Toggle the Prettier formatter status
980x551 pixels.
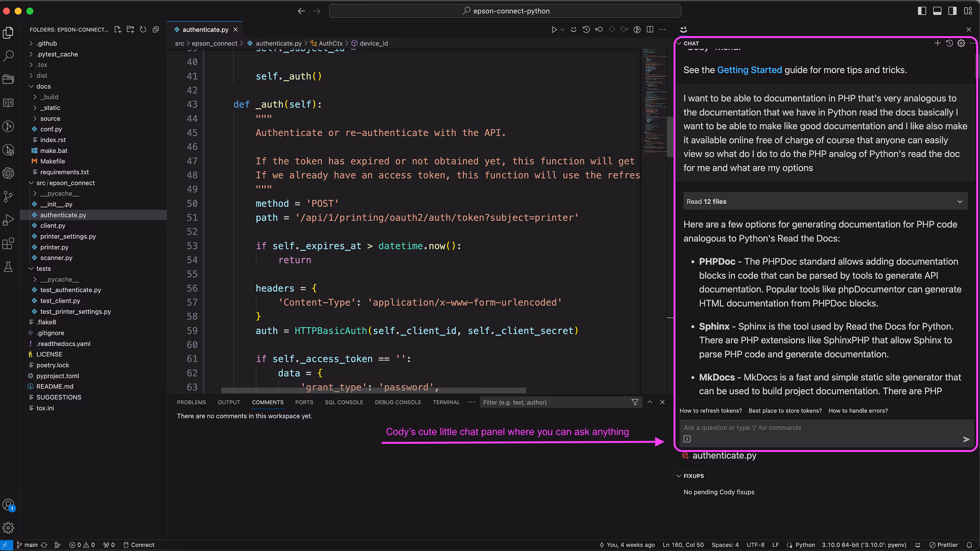point(944,545)
